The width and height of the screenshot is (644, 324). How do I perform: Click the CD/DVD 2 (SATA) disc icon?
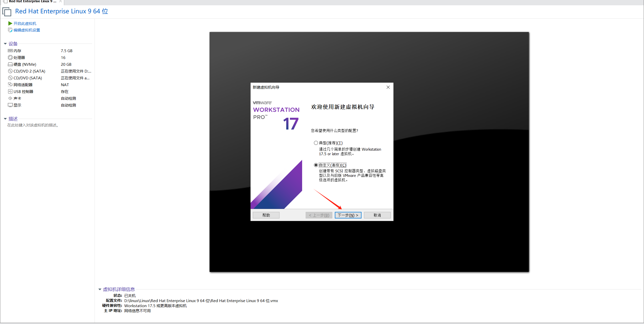click(x=10, y=71)
